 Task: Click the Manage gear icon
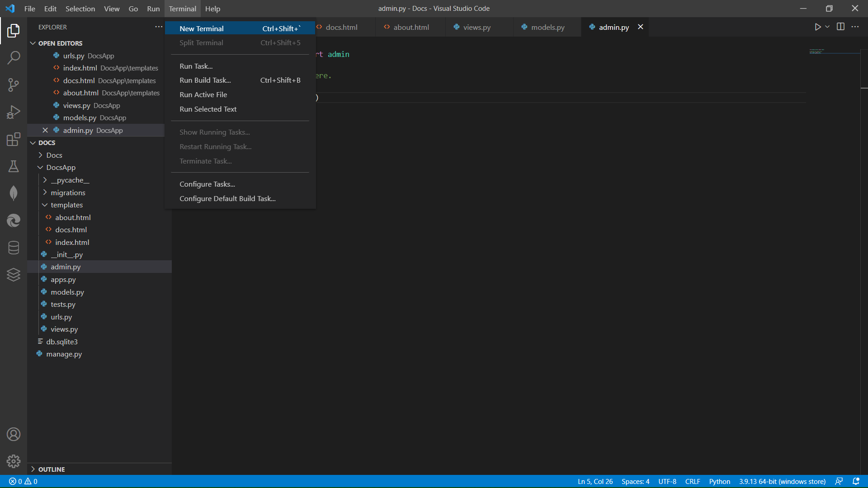pos(14,461)
